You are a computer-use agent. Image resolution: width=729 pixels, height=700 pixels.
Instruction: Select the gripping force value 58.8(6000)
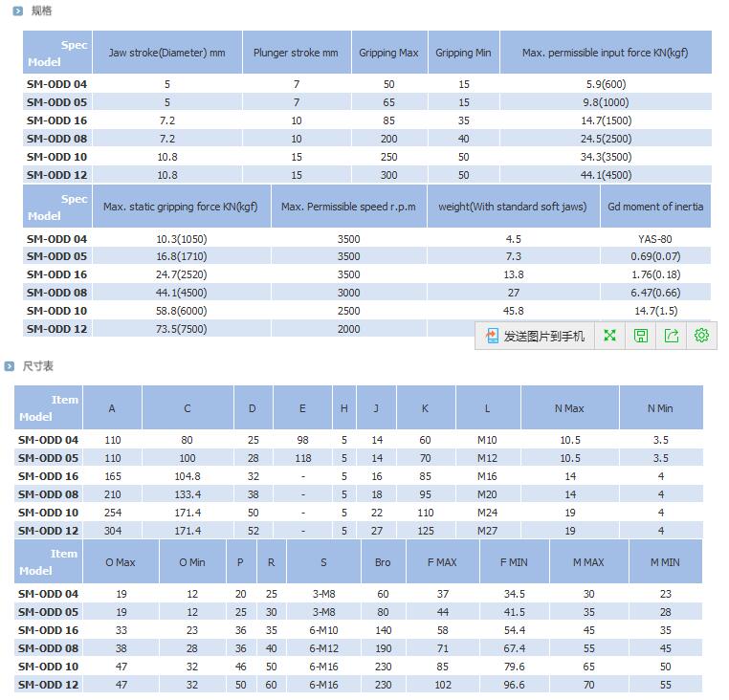[182, 311]
